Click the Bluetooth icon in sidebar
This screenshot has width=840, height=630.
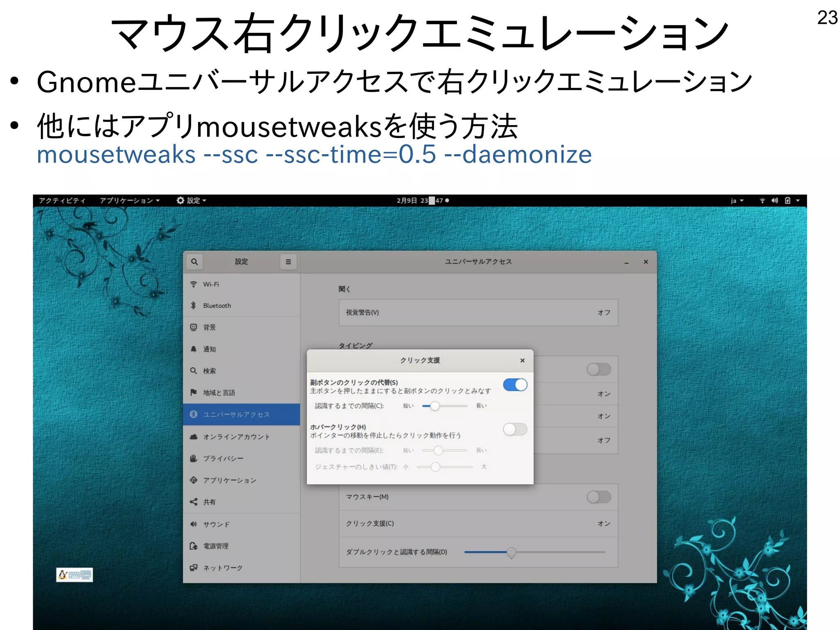click(x=194, y=306)
